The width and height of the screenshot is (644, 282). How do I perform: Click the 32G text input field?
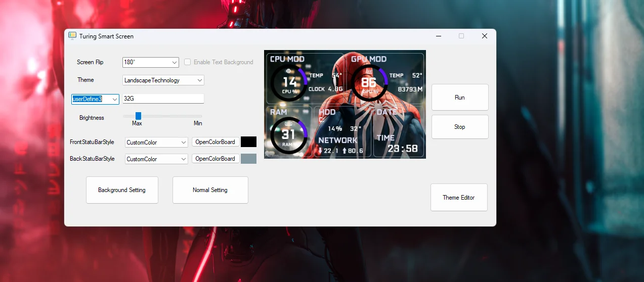[x=163, y=99]
